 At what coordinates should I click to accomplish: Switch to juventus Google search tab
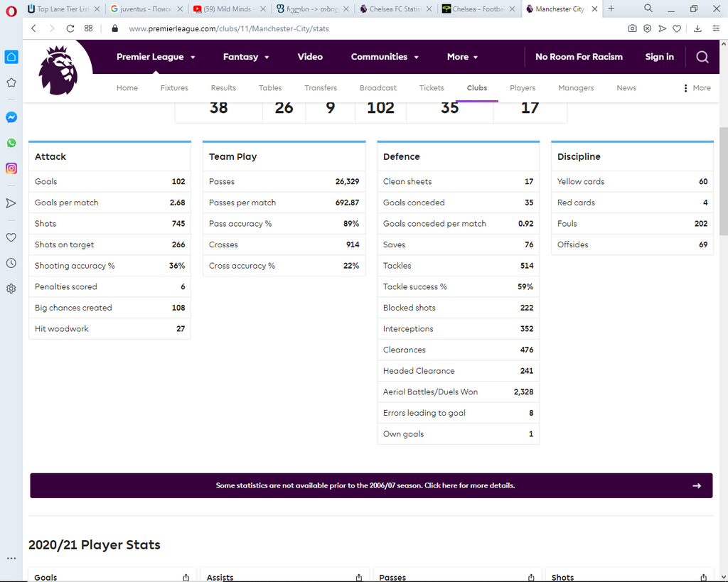tap(146, 9)
